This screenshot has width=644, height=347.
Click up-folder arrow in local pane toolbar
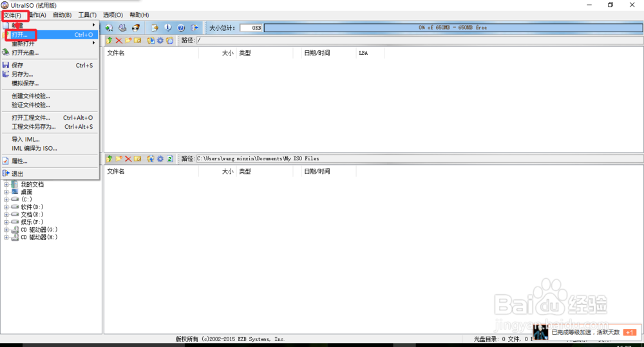[109, 158]
